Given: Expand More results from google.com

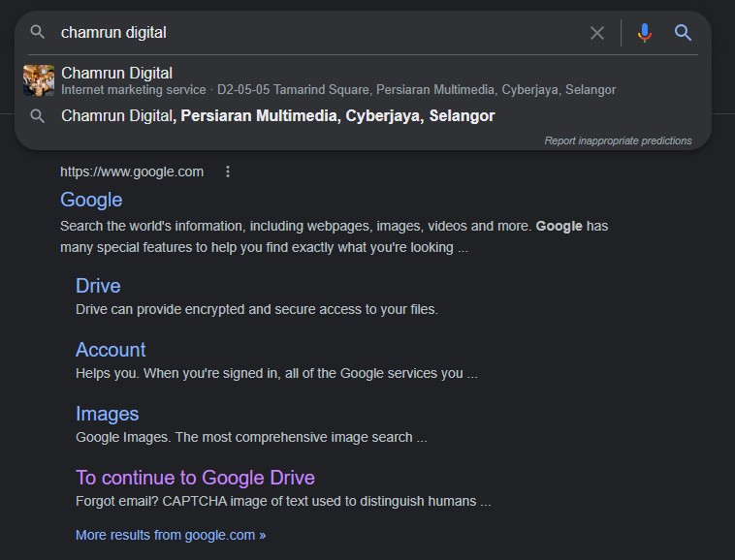Looking at the screenshot, I should coord(171,535).
